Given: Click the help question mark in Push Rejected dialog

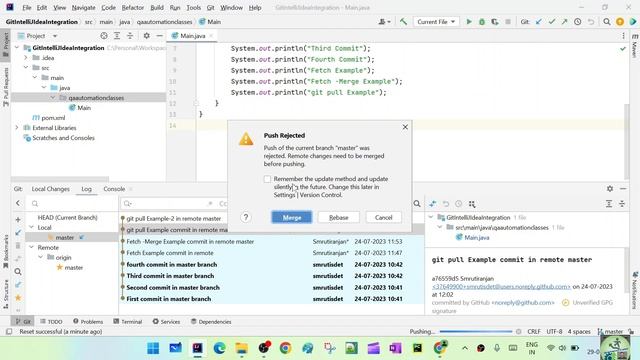Looking at the screenshot, I should click(246, 217).
